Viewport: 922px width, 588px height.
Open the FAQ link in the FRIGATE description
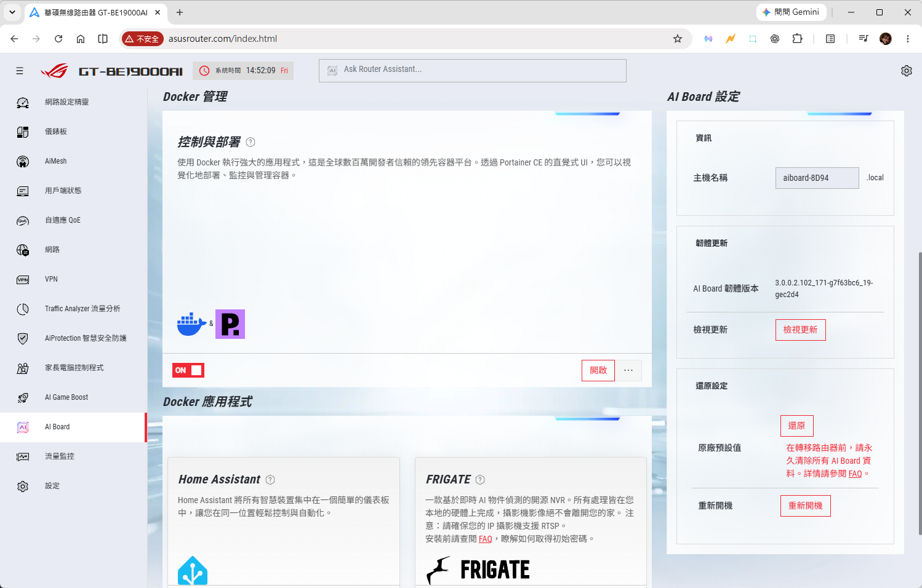[x=486, y=539]
